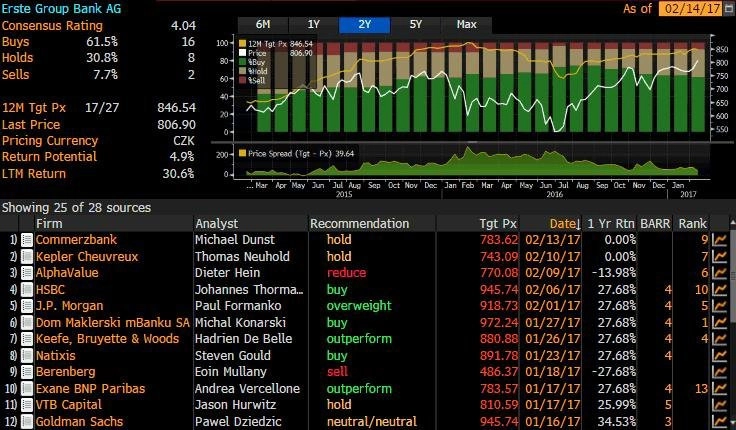Click the %Buy green legend swatch
The image size is (736, 430).
click(243, 62)
